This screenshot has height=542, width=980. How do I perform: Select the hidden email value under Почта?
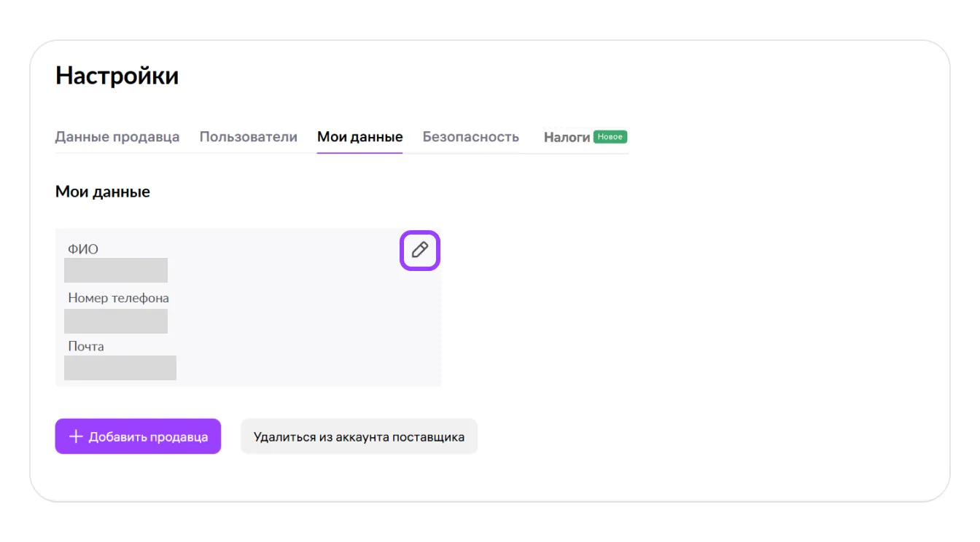pyautogui.click(x=120, y=368)
